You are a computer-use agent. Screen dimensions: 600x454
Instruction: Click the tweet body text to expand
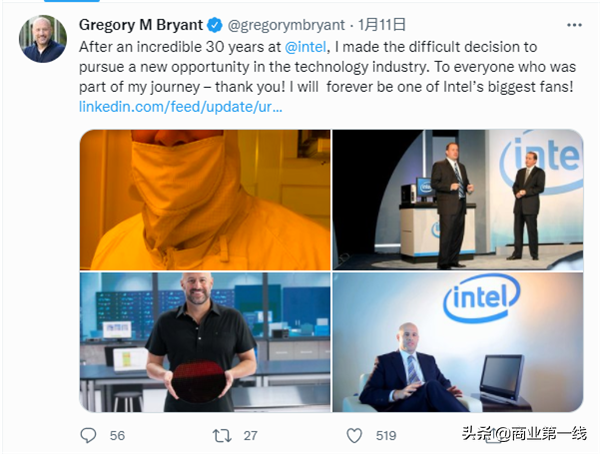click(x=327, y=67)
